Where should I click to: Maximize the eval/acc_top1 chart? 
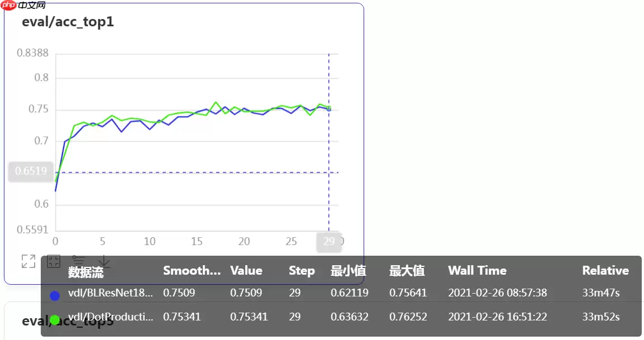pos(28,261)
